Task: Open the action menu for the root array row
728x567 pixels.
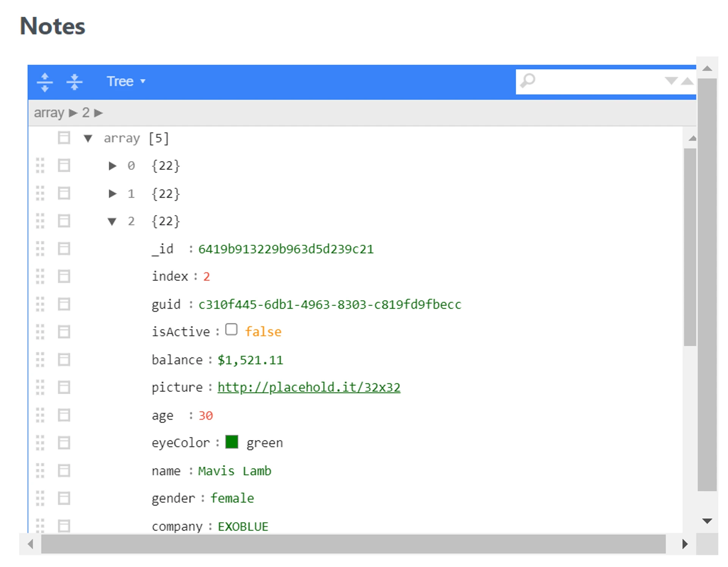Action: click(x=64, y=138)
